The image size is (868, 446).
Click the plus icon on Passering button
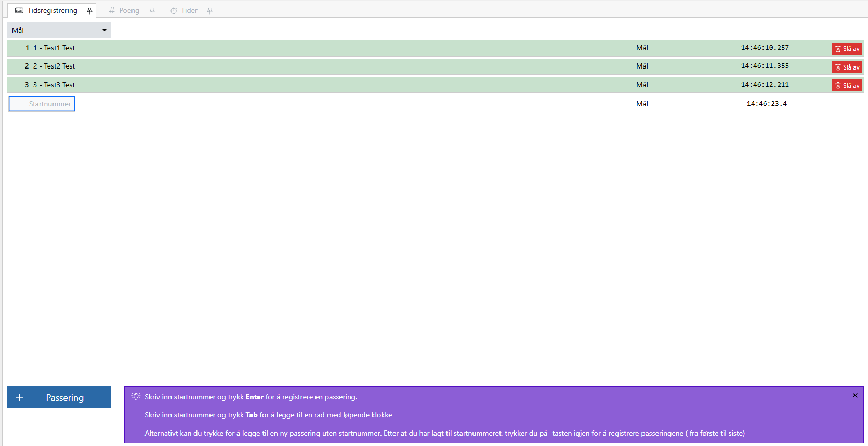[x=20, y=398]
